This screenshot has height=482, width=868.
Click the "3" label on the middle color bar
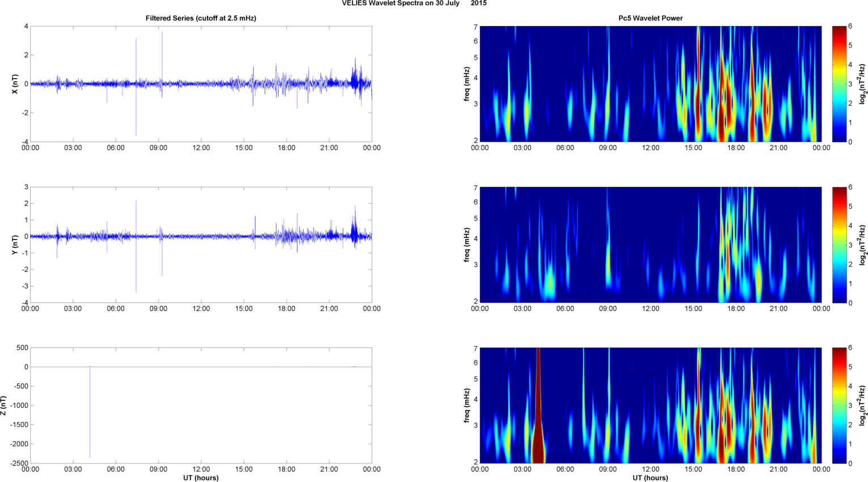click(x=850, y=245)
